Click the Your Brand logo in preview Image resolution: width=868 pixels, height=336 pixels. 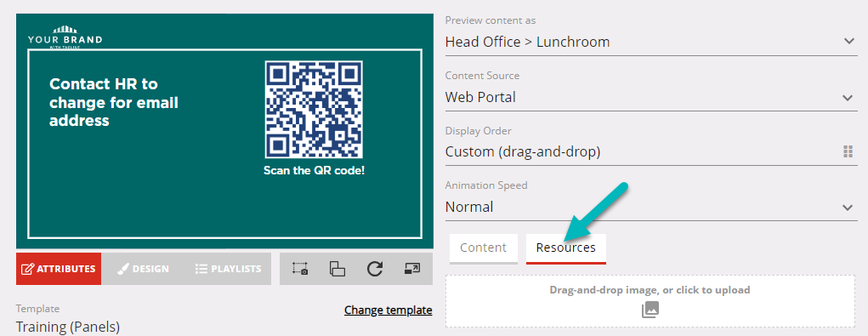(x=65, y=37)
